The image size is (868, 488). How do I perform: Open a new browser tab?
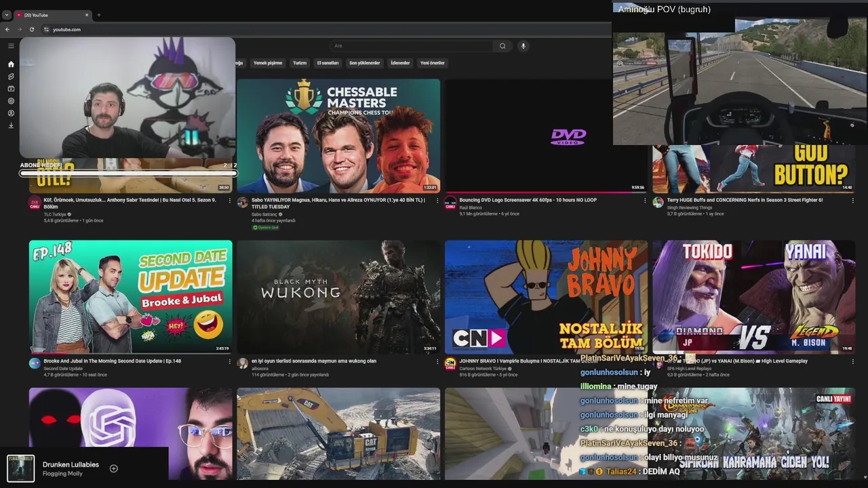tap(99, 15)
